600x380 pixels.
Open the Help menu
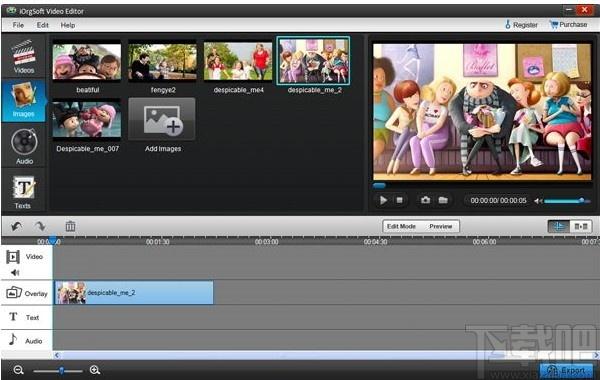pos(68,25)
